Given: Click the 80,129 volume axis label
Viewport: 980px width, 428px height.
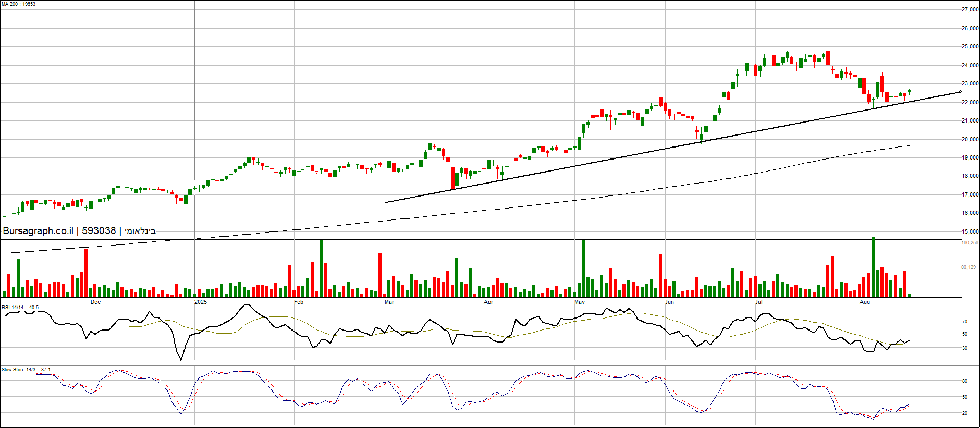Looking at the screenshot, I should pyautogui.click(x=969, y=267).
